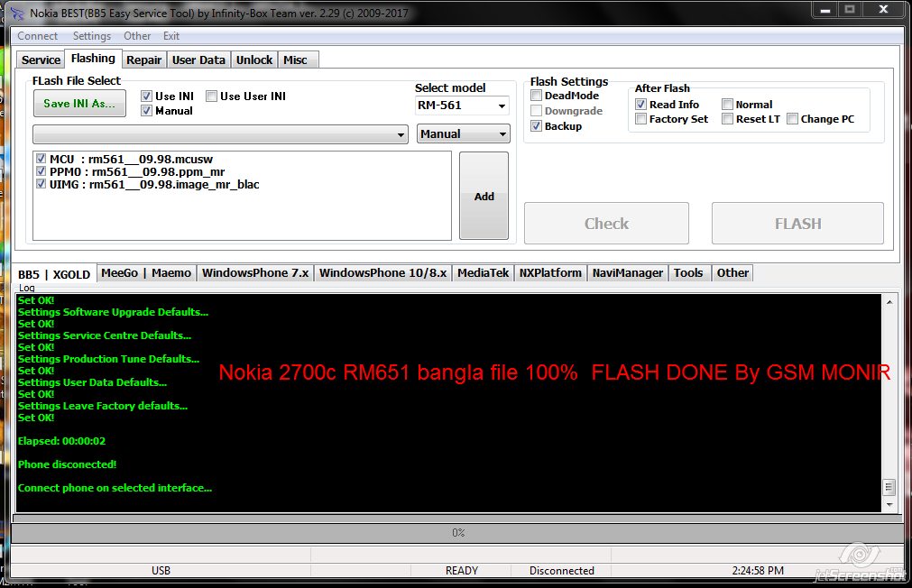Switch to the MeeGo | Maemo tab
Screen dimensions: 912x588
[146, 272]
